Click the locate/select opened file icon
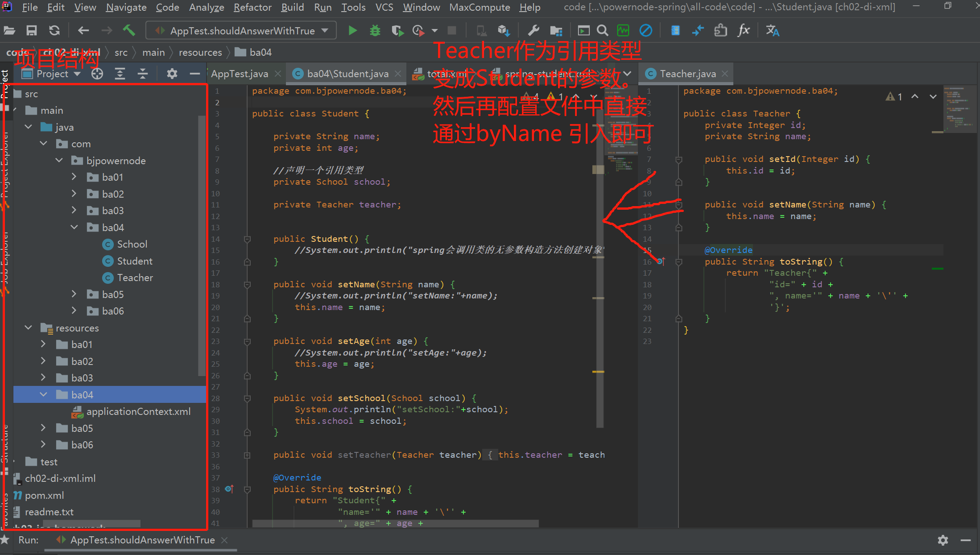Image resolution: width=980 pixels, height=555 pixels. point(97,74)
